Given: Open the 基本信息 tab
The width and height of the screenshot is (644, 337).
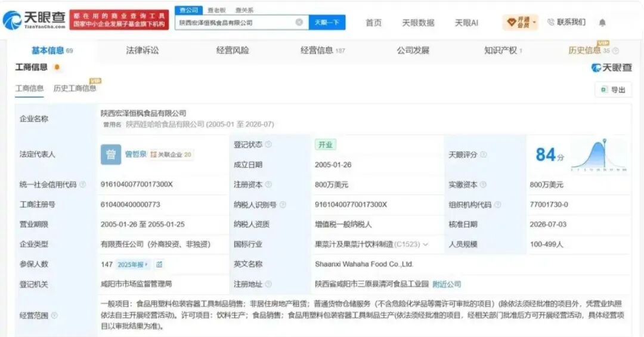Looking at the screenshot, I should tap(52, 51).
